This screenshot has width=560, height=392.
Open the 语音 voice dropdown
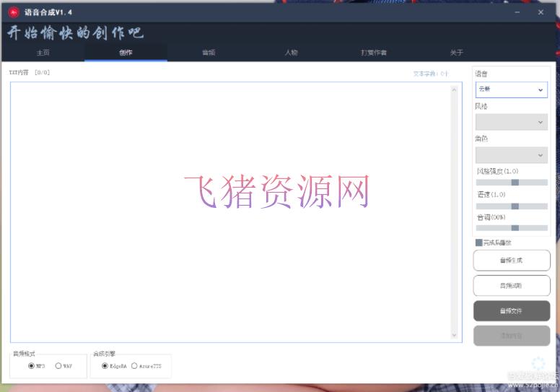512,90
